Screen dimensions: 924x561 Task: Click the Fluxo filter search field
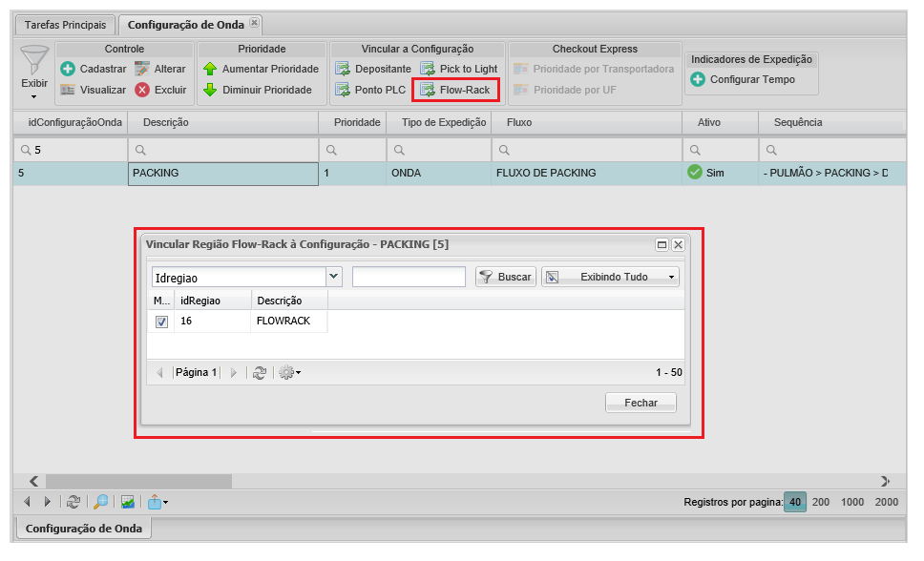coord(587,151)
